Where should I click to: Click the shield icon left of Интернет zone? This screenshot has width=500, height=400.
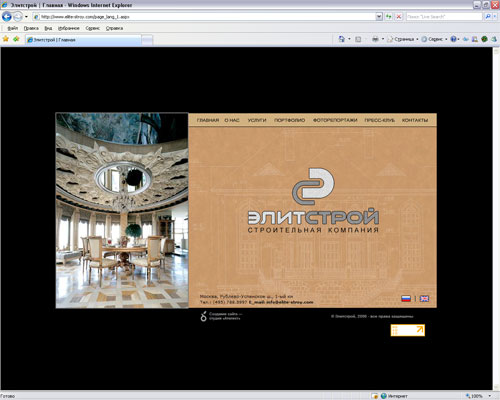pos(375,396)
